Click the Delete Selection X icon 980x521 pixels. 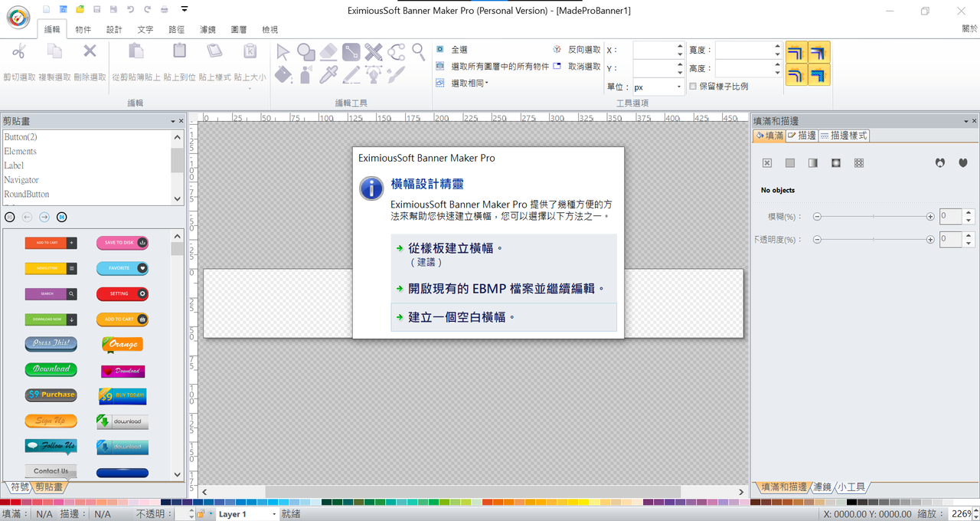[x=90, y=51]
